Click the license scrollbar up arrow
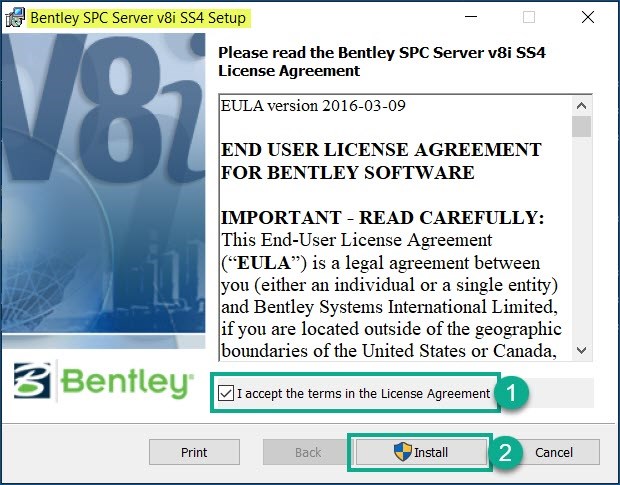Image resolution: width=620 pixels, height=485 pixels. point(581,106)
